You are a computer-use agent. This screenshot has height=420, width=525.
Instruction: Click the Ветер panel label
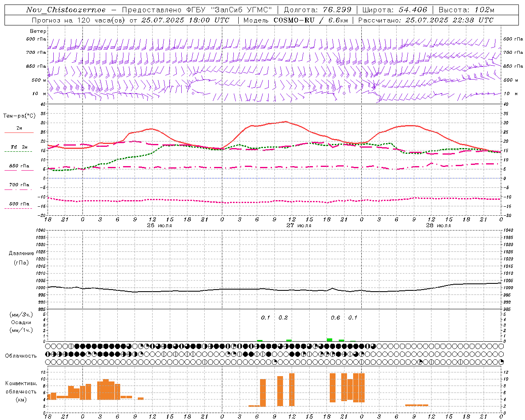click(x=38, y=31)
